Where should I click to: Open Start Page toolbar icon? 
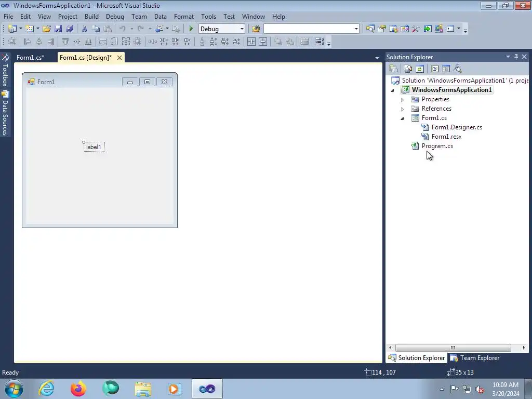[x=428, y=29]
